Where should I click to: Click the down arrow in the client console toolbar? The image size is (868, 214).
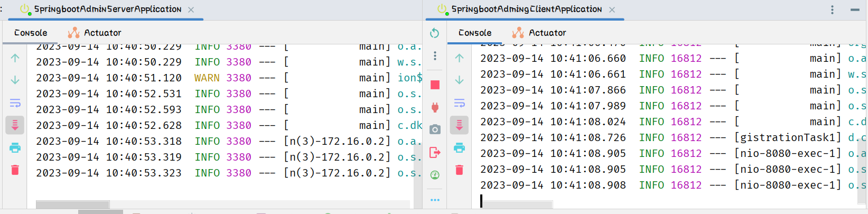pos(459,80)
